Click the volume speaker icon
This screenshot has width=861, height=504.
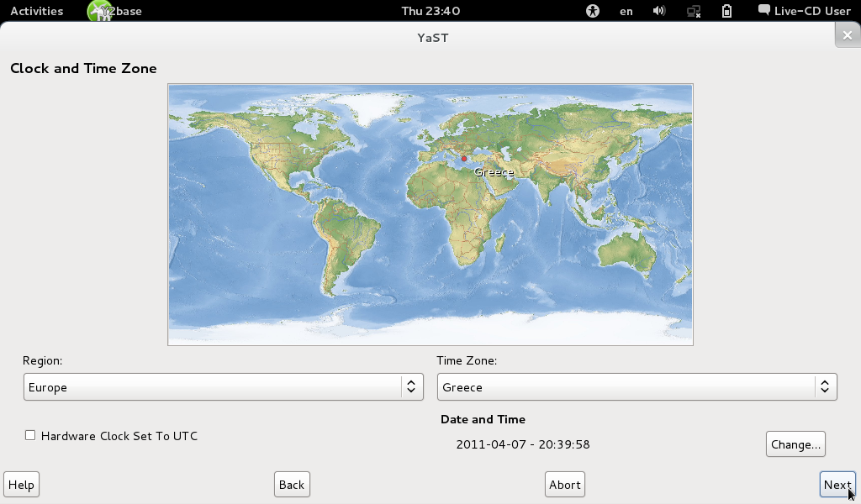pos(659,11)
